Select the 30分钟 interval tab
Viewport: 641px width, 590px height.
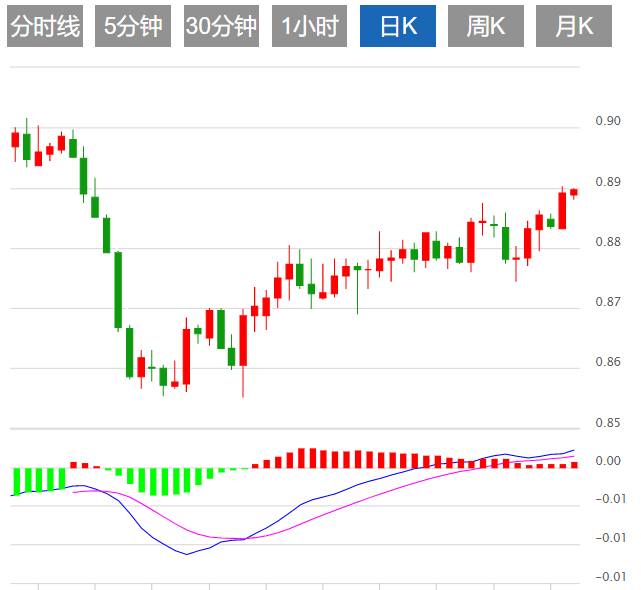pyautogui.click(x=221, y=26)
